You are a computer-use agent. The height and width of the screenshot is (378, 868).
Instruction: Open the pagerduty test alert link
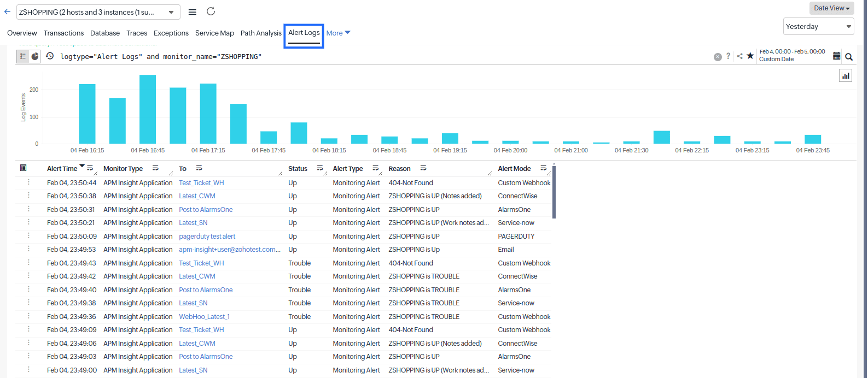pos(207,237)
